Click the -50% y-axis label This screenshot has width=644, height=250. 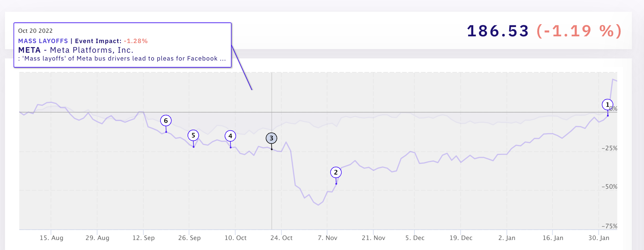point(609,187)
